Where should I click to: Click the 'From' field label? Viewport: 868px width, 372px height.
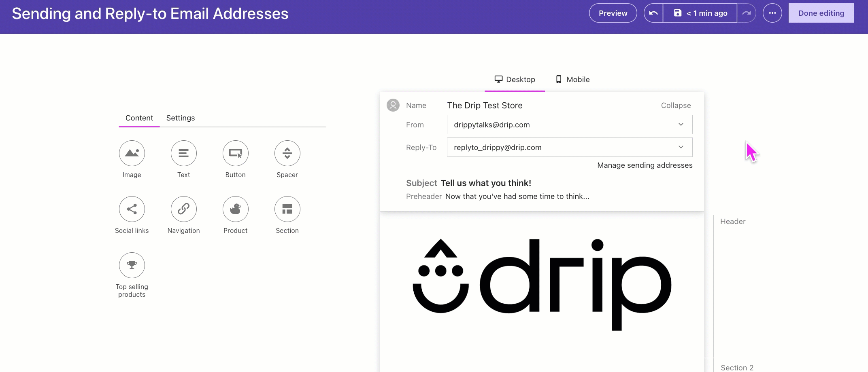click(x=415, y=125)
